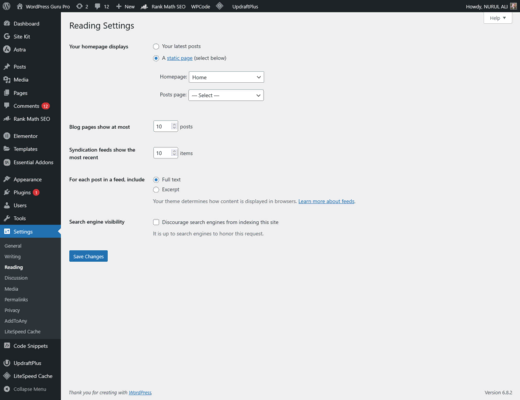520x400 pixels.
Task: Click the Syndication feeds items number field
Action: coord(165,153)
